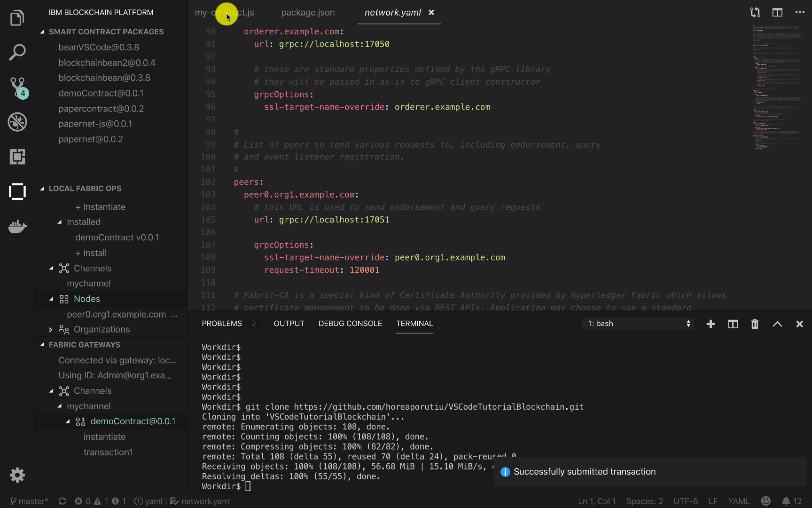Select beanVSCode@0.3.8 package

(99, 48)
